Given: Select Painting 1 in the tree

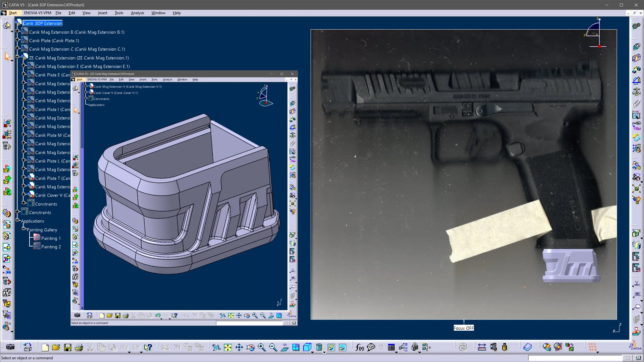Looking at the screenshot, I should (x=51, y=238).
